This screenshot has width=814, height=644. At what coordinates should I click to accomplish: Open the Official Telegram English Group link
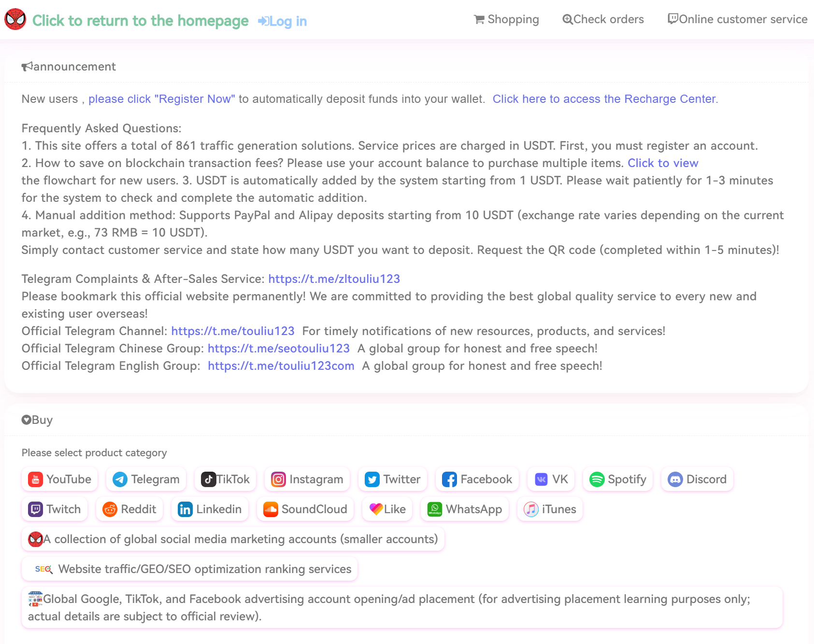click(x=281, y=366)
